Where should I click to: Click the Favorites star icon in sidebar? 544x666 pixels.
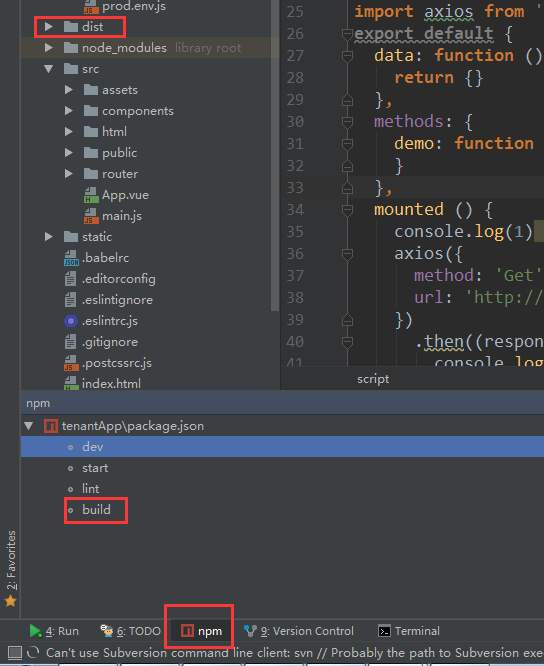point(11,601)
